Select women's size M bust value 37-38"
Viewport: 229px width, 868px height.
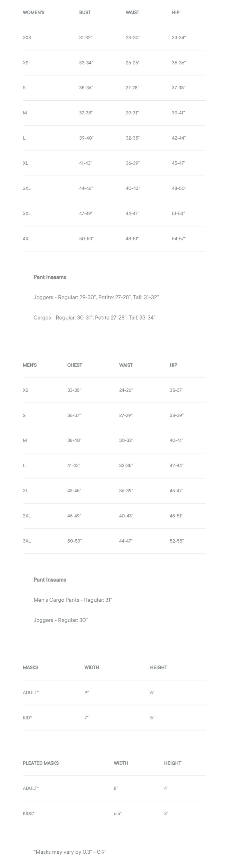click(86, 113)
